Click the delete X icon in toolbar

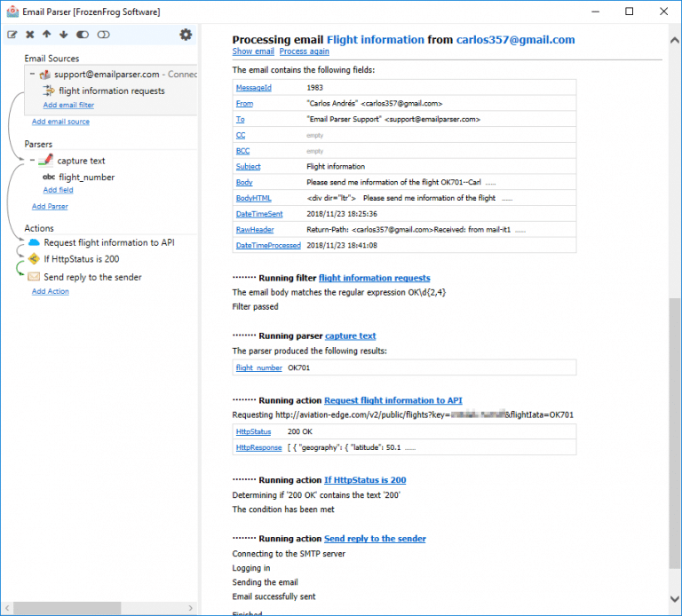[29, 35]
